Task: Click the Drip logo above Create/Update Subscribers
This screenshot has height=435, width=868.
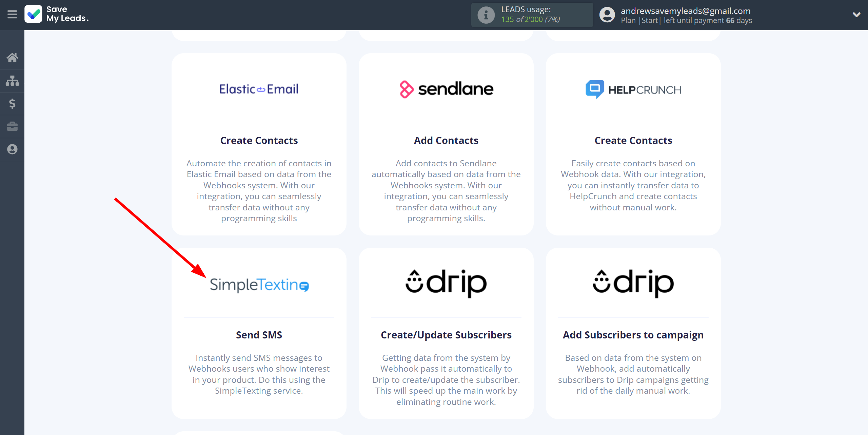Action: (446, 284)
